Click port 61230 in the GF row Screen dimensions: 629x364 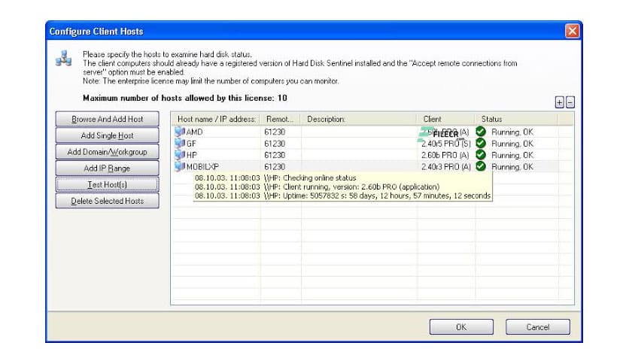[275, 144]
